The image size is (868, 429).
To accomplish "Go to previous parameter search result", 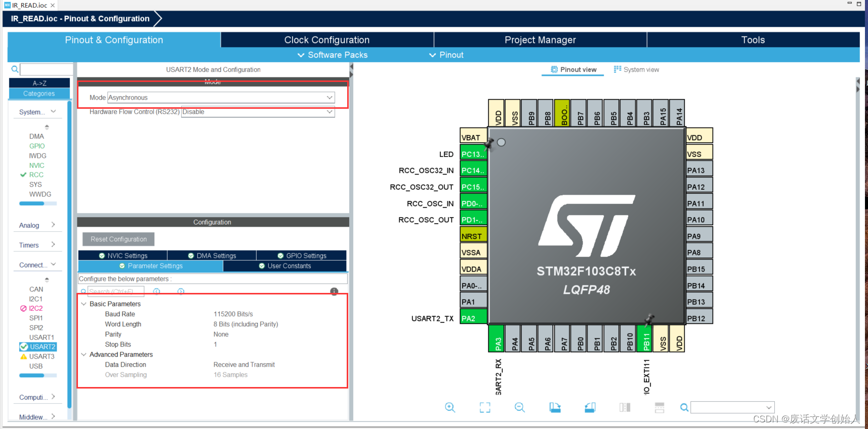I will [x=157, y=291].
